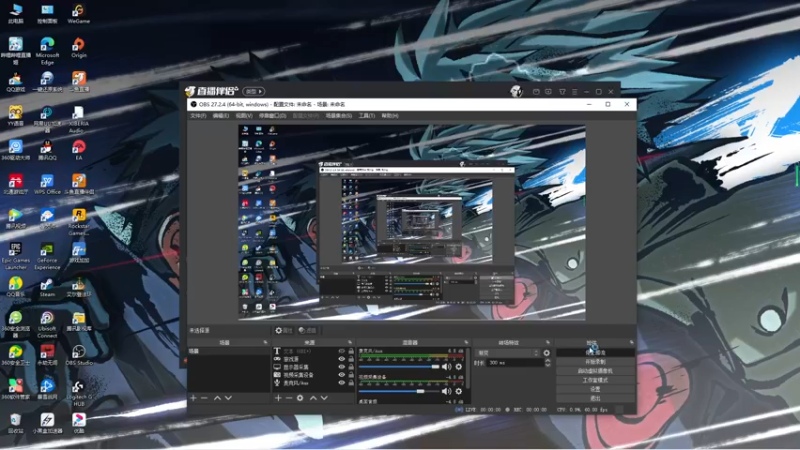Click avatar icon in 直播伴侣 title bar
The image size is (800, 450).
point(516,91)
